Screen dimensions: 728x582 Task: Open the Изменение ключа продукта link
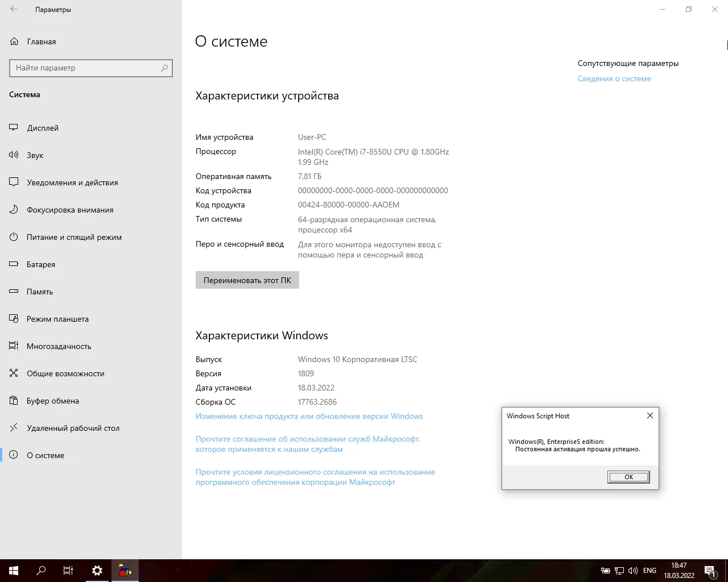click(x=309, y=417)
